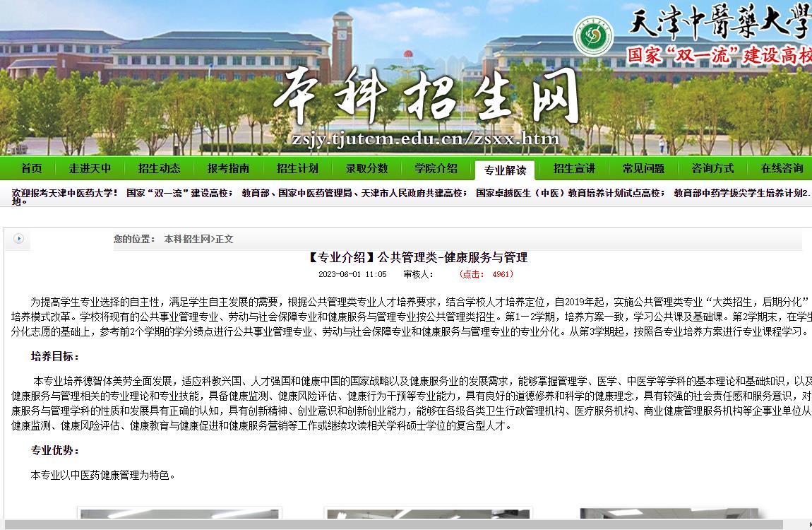Screen dimensions: 812x530
Task: Open the third photo thumbnail under 专业优势
Action: (x=671, y=514)
